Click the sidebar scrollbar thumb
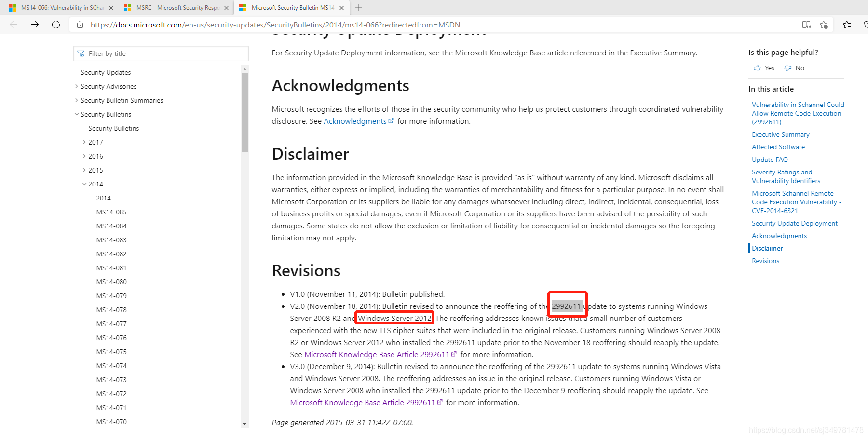Image resolution: width=868 pixels, height=439 pixels. (x=245, y=113)
